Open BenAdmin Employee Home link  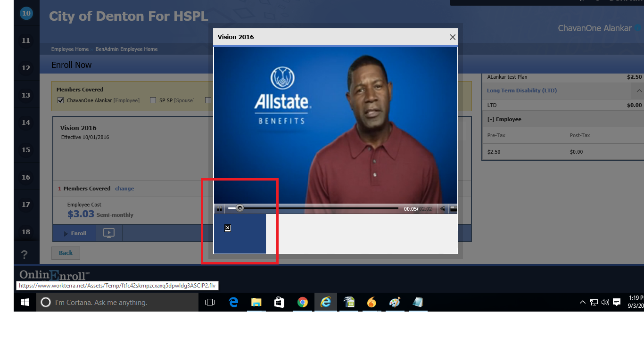(126, 49)
